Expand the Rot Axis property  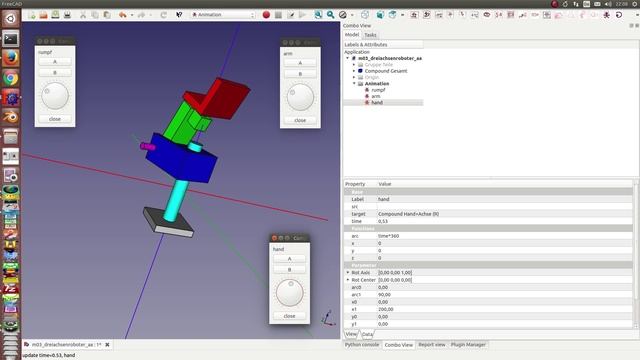tap(348, 272)
